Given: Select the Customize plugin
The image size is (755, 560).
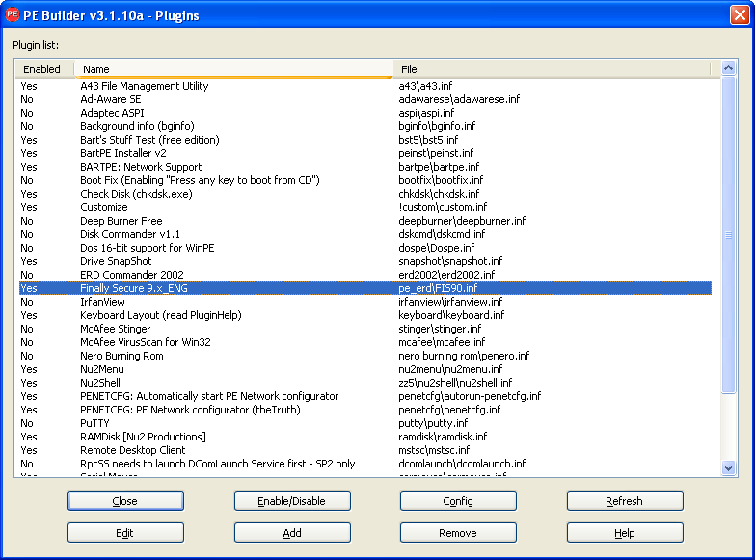Looking at the screenshot, I should [x=365, y=207].
